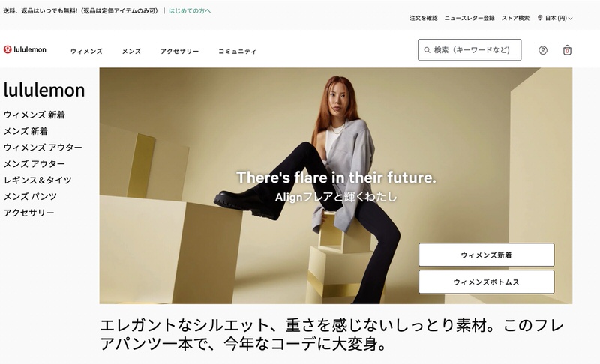Screen dimensions: 600x364
Task: Open the メンズ menu
Action: coord(132,51)
